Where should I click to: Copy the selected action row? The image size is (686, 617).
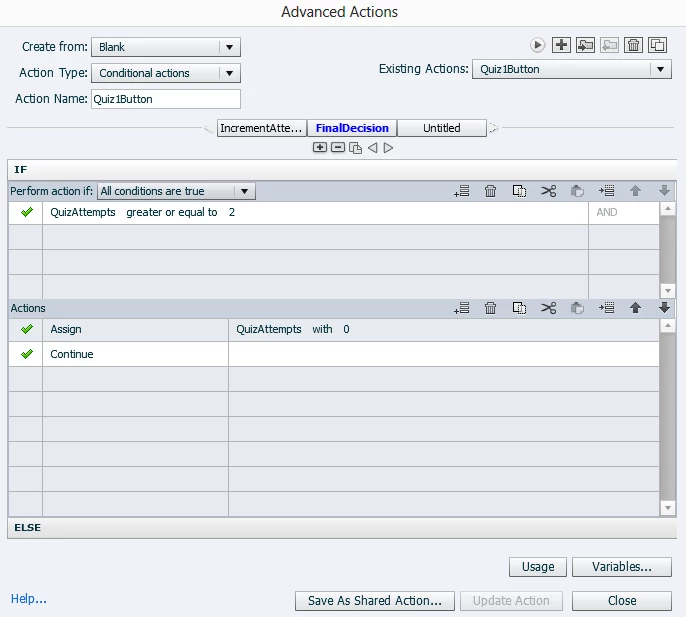519,308
